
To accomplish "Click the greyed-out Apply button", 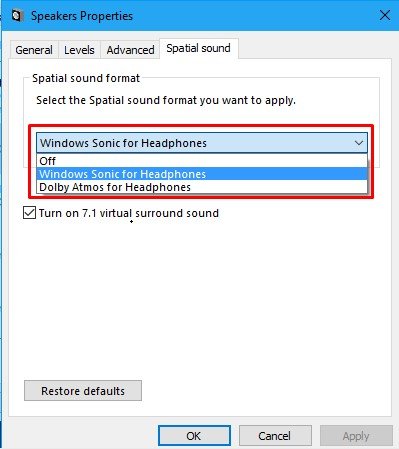I will 356,436.
